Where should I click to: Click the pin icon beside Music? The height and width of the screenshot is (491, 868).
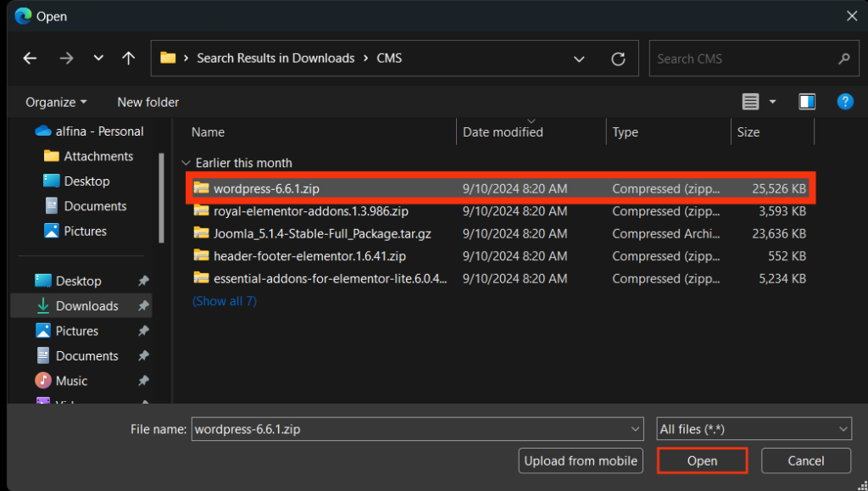[143, 381]
